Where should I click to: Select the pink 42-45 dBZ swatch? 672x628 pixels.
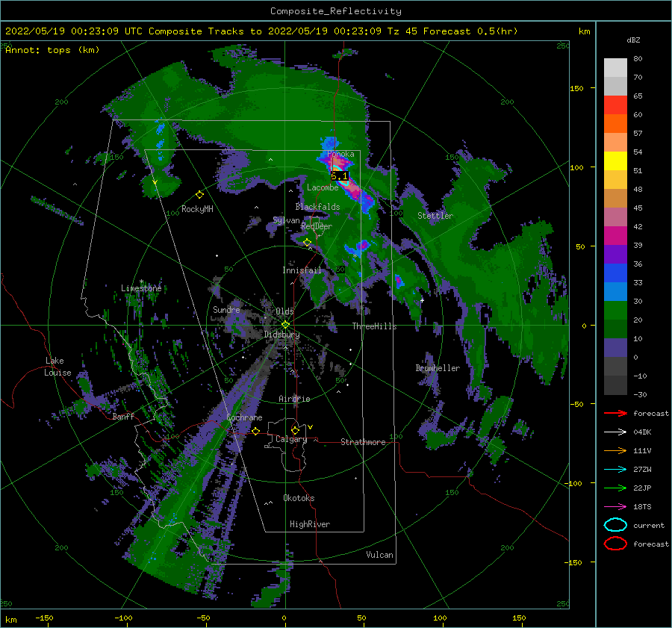coord(615,217)
